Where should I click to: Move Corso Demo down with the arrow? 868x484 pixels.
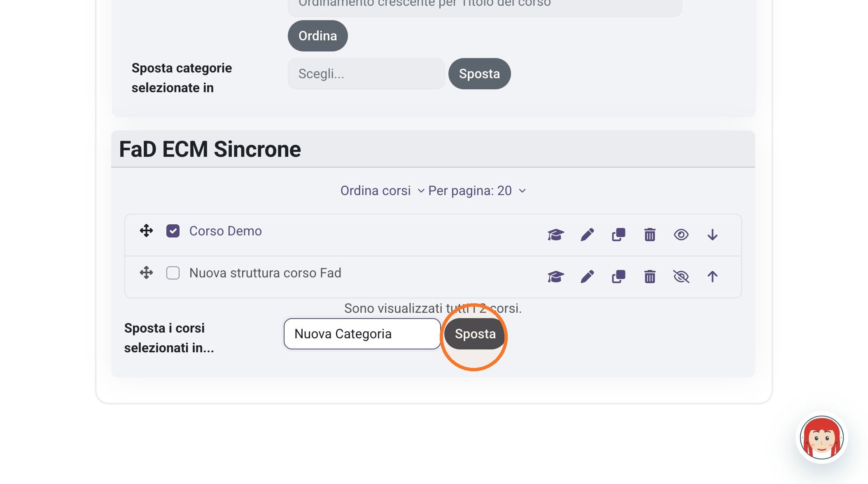712,235
